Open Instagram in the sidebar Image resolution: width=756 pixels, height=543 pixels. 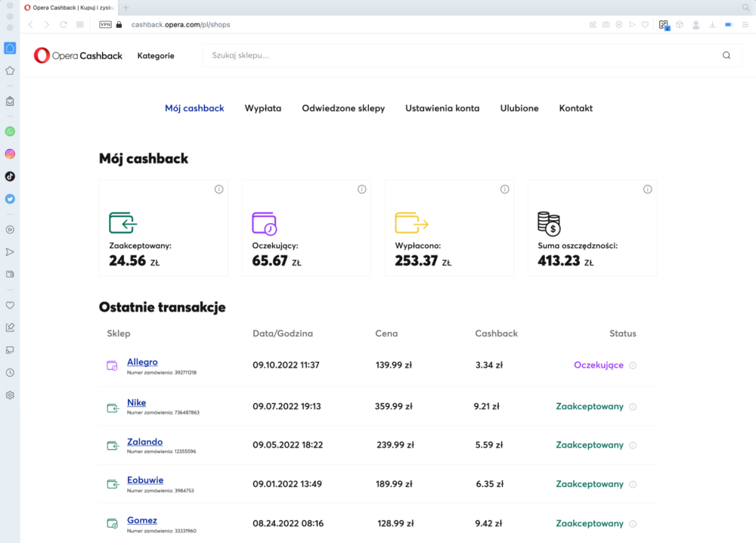coord(10,154)
